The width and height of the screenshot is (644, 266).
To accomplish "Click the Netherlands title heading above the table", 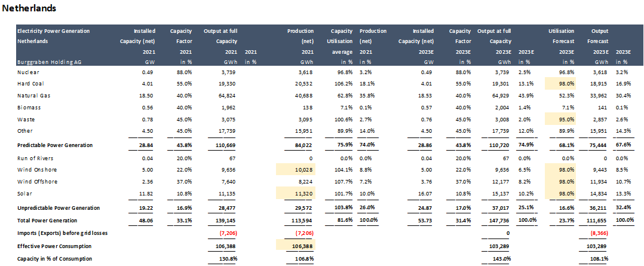I will pyautogui.click(x=30, y=8).
